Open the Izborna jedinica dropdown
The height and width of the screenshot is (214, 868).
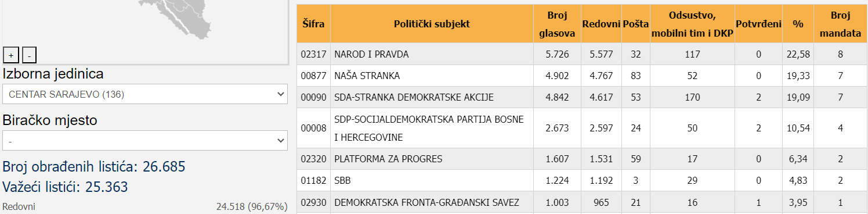[145, 94]
